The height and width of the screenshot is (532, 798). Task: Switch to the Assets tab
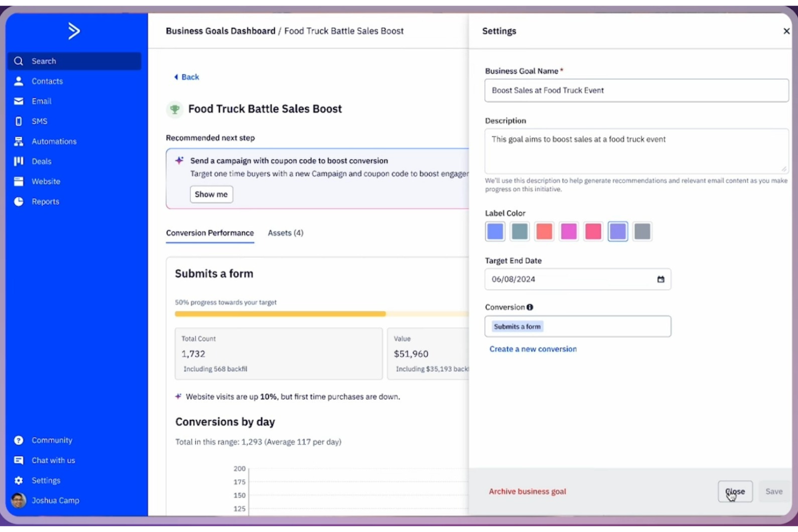pyautogui.click(x=285, y=233)
